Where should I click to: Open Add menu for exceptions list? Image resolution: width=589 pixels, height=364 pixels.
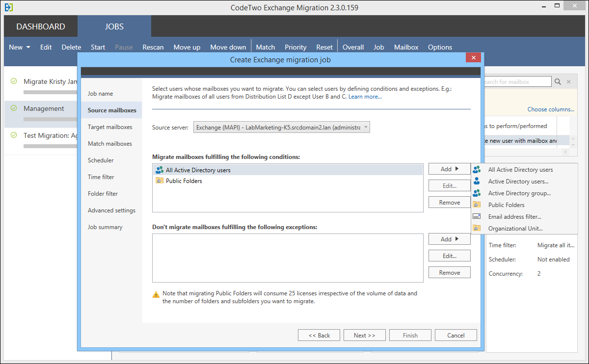pyautogui.click(x=450, y=239)
